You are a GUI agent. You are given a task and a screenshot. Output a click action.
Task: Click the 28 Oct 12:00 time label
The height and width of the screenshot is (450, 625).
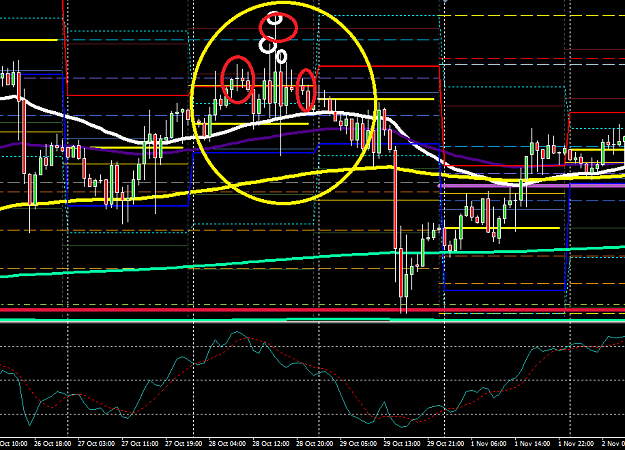(271, 444)
